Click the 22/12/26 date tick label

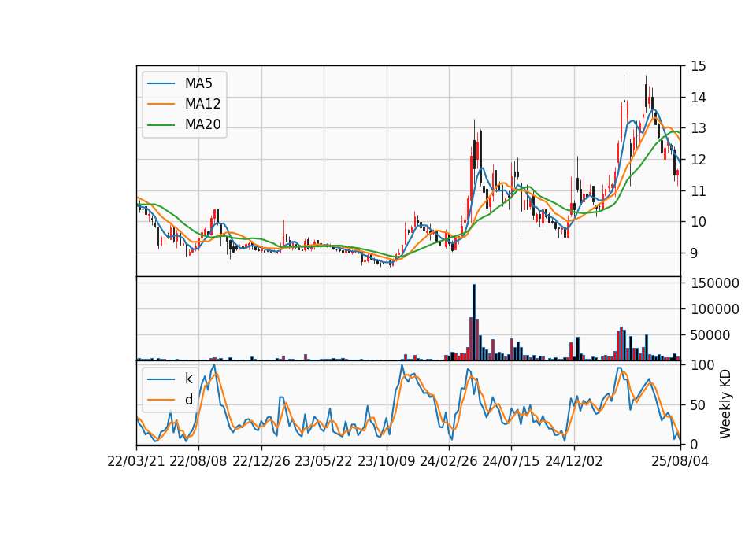(x=261, y=462)
